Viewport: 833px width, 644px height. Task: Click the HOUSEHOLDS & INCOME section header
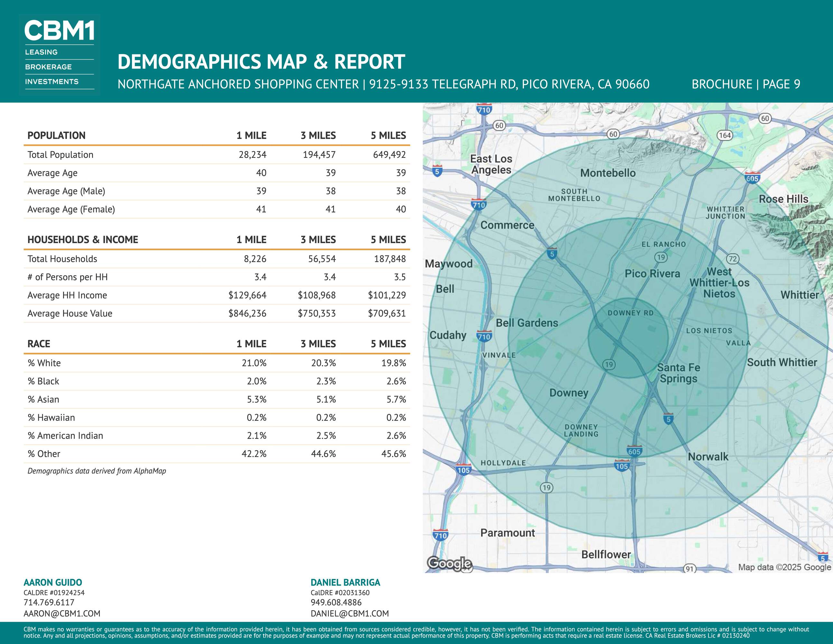tap(82, 240)
